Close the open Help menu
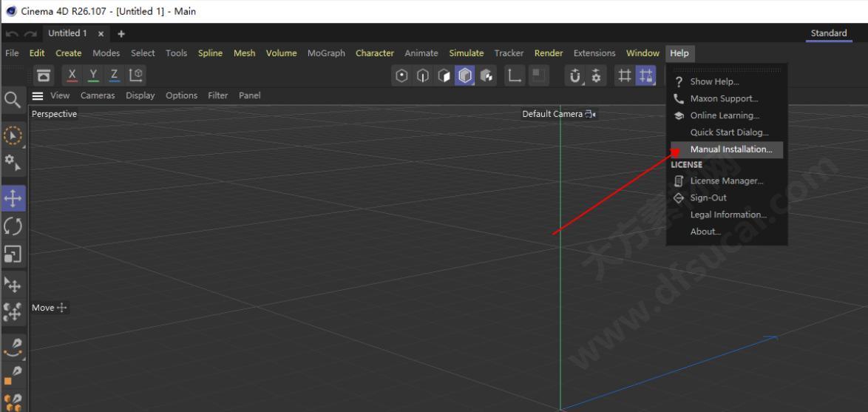868x412 pixels. 679,53
